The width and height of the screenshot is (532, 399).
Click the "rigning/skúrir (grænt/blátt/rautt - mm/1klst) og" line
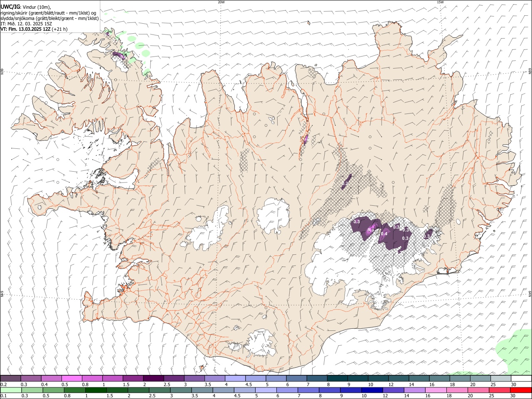tap(49, 12)
